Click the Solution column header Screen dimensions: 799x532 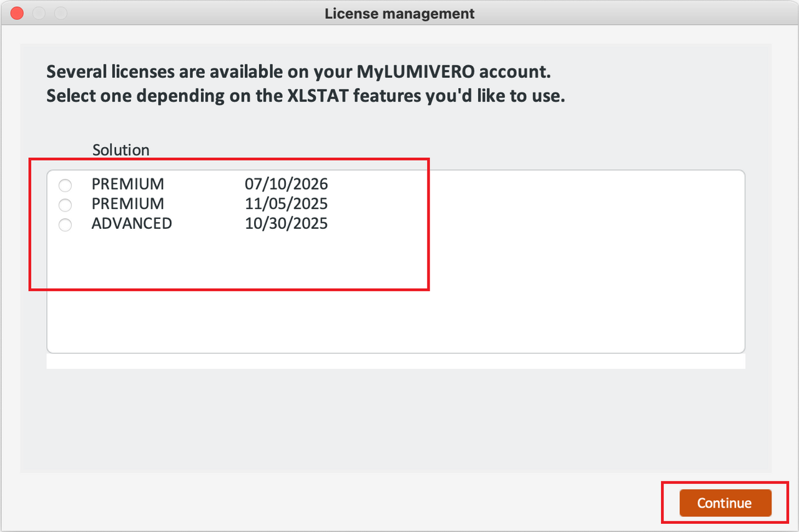pyautogui.click(x=121, y=150)
